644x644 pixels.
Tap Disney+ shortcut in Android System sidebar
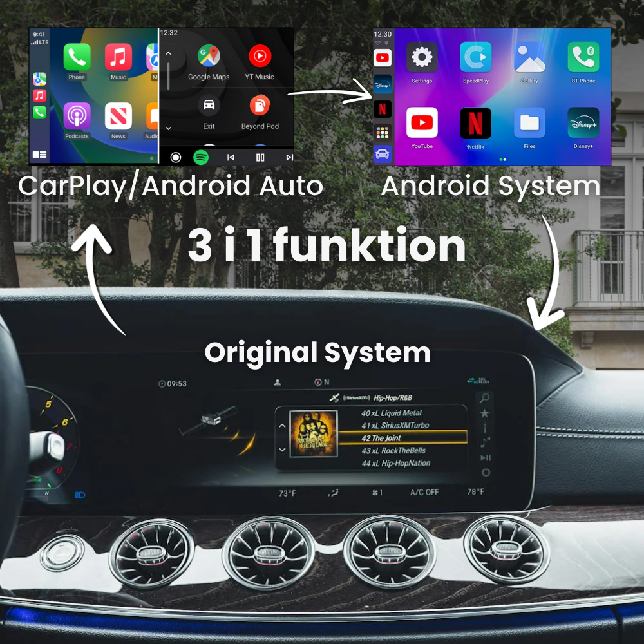(383, 84)
